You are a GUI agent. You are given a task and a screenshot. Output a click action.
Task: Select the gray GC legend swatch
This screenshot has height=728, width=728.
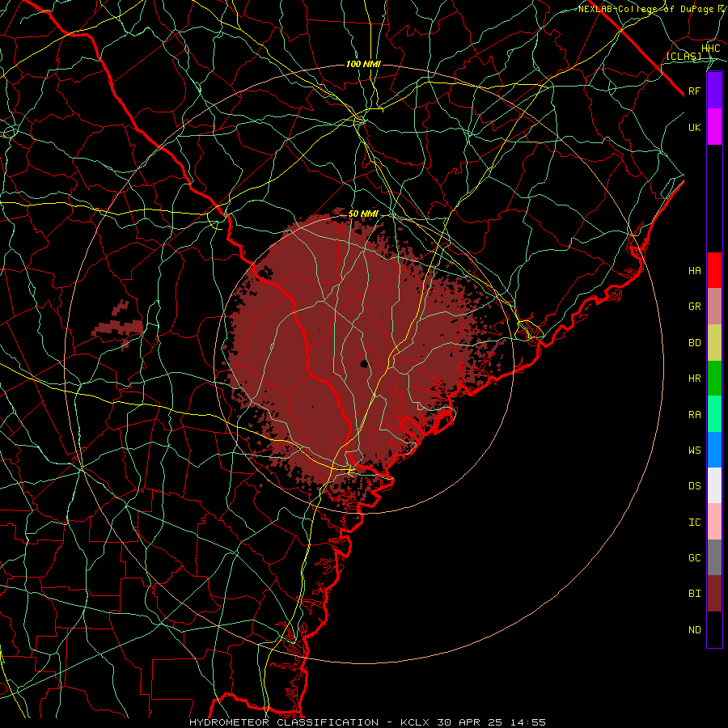(714, 557)
